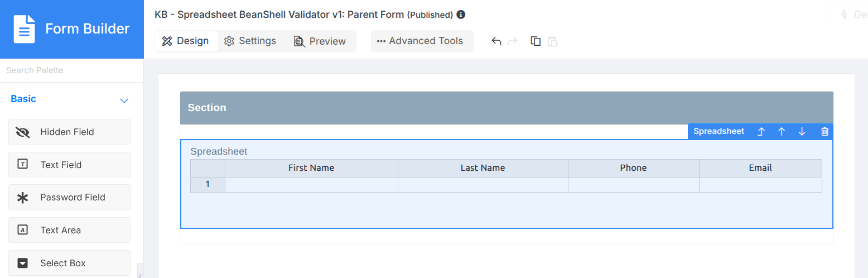Click the Form Builder document logo
Viewport: 868px width, 278px height.
pyautogui.click(x=24, y=29)
